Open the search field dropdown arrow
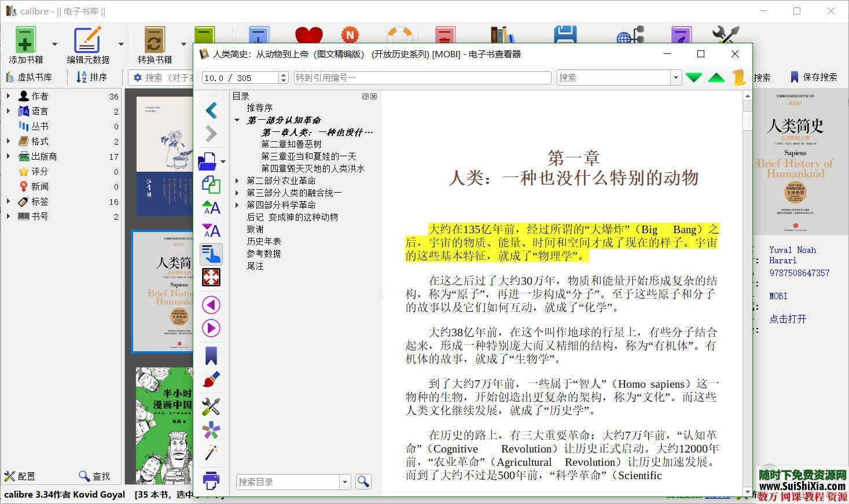The image size is (849, 504). pos(675,78)
